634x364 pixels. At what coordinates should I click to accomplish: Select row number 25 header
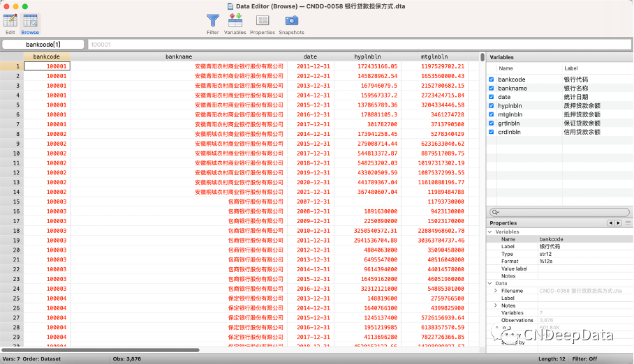point(12,298)
